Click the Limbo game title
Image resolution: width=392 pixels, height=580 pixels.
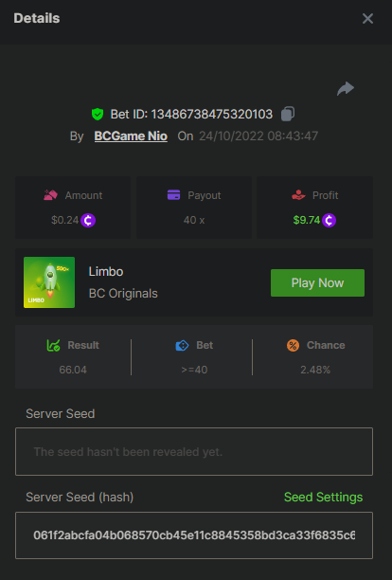click(x=106, y=271)
